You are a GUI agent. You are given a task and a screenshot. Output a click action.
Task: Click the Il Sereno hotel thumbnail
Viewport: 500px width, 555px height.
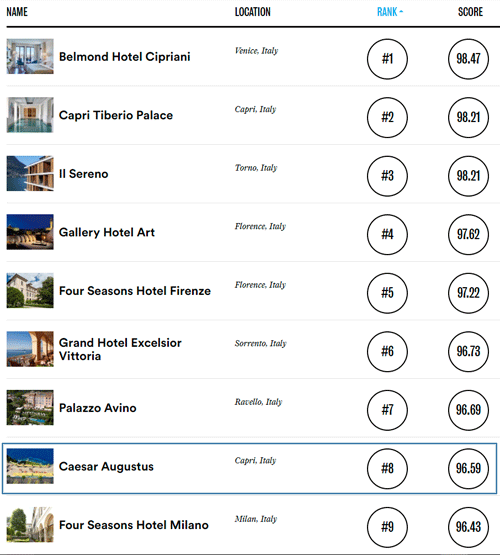click(x=30, y=173)
